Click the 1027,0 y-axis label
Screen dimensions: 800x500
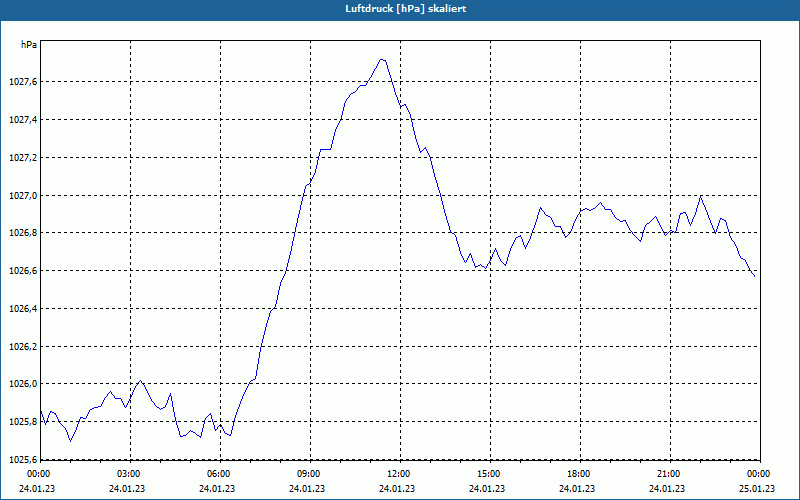click(x=23, y=195)
